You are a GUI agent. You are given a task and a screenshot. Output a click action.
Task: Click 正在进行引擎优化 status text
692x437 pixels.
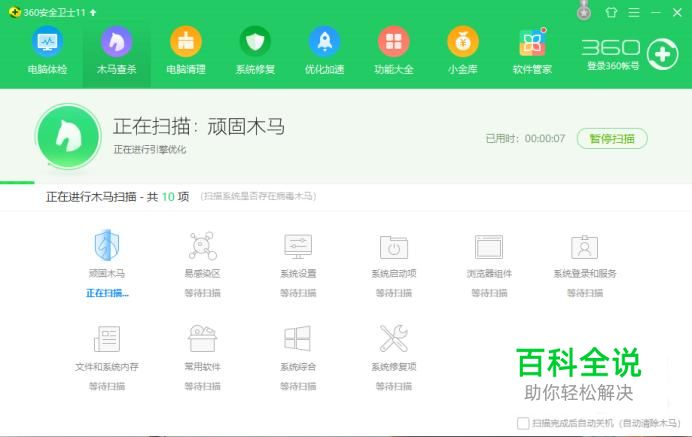150,150
